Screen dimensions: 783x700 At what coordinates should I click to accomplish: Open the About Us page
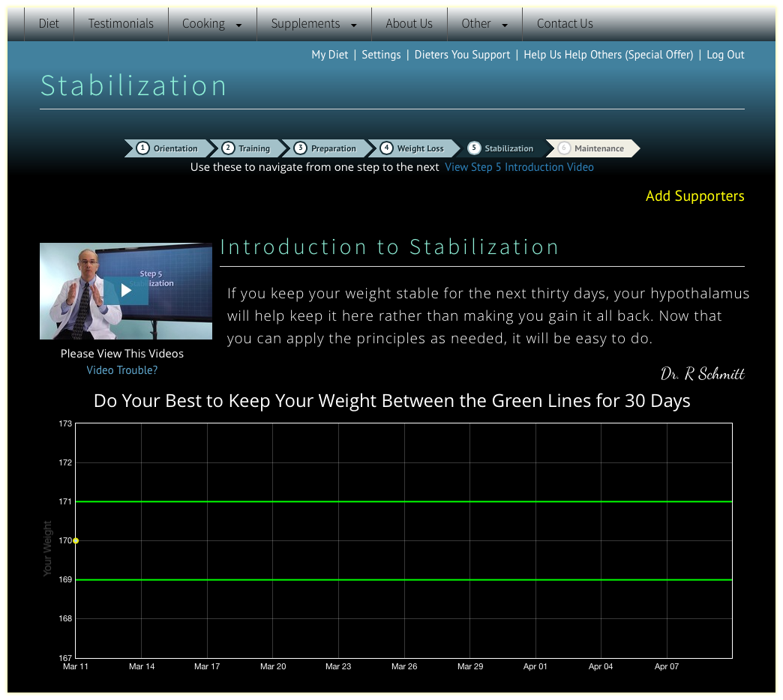coord(409,24)
